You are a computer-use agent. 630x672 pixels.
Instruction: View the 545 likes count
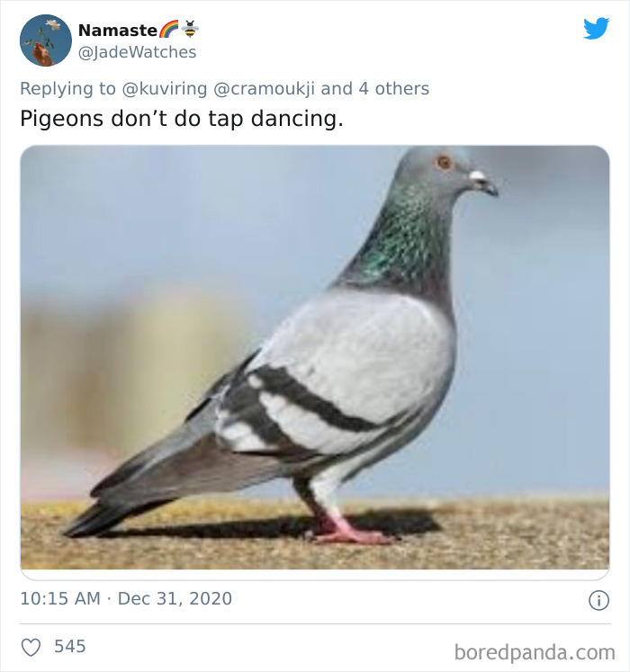70,646
